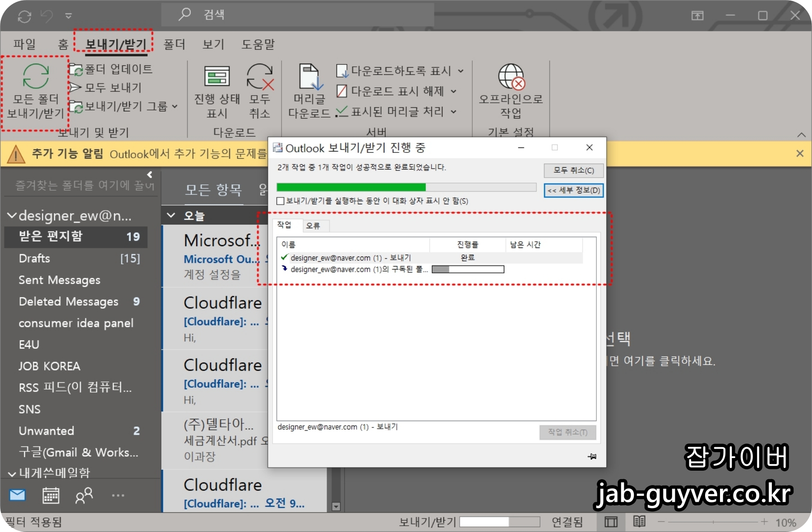
Task: Dismiss the add-in warning bar
Action: point(800,153)
